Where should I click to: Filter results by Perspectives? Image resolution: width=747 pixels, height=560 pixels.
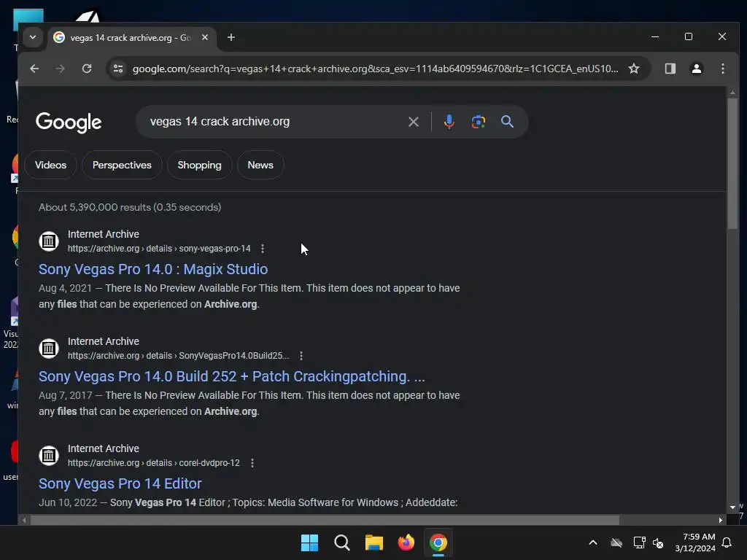(x=122, y=165)
